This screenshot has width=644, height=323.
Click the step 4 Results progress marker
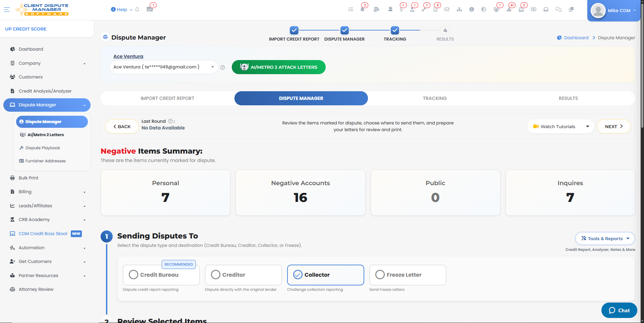(445, 30)
